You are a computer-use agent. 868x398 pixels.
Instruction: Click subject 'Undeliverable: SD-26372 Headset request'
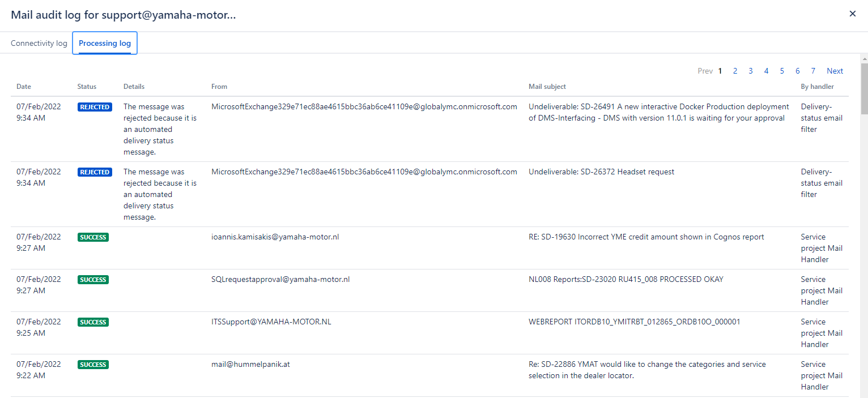(601, 172)
